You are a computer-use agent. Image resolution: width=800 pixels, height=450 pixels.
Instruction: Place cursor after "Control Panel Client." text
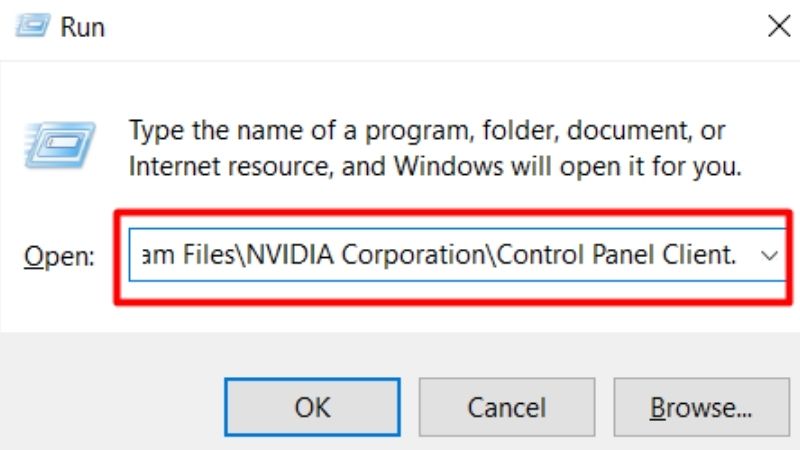738,254
